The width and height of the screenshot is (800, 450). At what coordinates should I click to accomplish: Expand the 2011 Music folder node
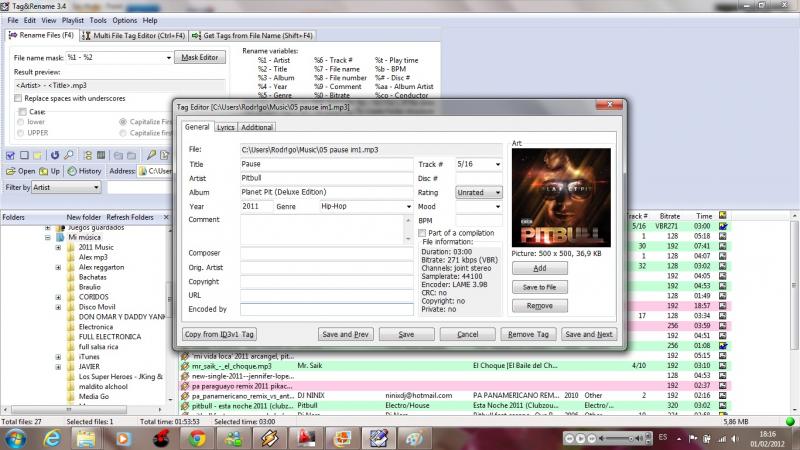pyautogui.click(x=58, y=247)
